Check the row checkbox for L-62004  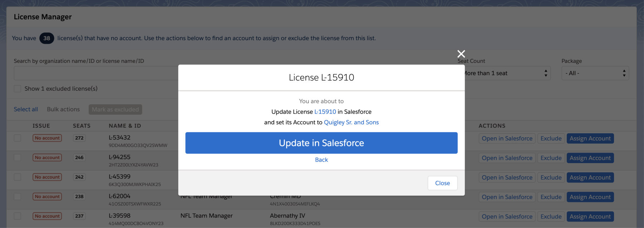coord(17,197)
